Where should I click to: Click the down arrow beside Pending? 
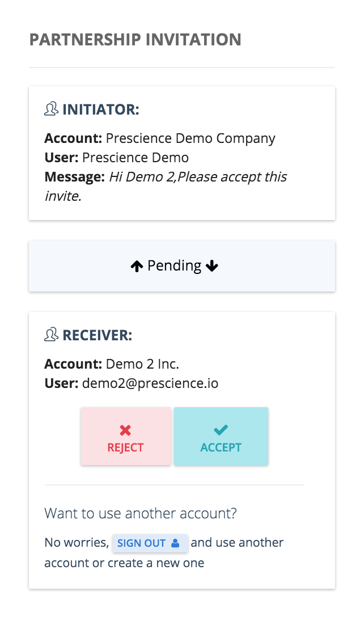point(211,266)
